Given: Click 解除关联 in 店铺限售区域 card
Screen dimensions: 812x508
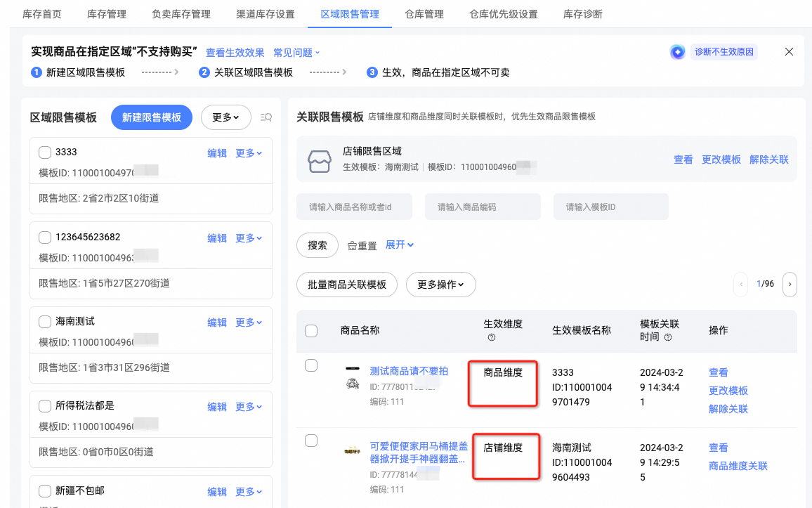Looking at the screenshot, I should 769,159.
